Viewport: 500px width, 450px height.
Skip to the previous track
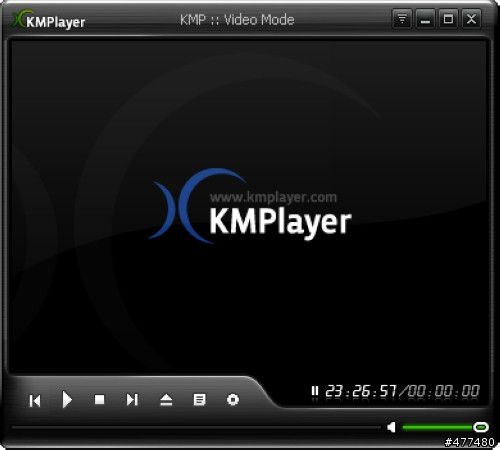click(x=35, y=400)
